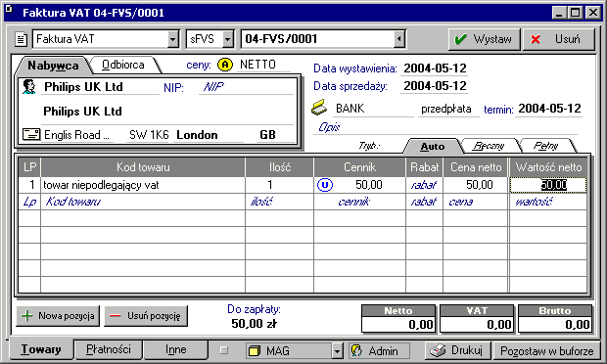Click the street field Englis Road
Screen dimensions: 607x364
tap(77, 135)
